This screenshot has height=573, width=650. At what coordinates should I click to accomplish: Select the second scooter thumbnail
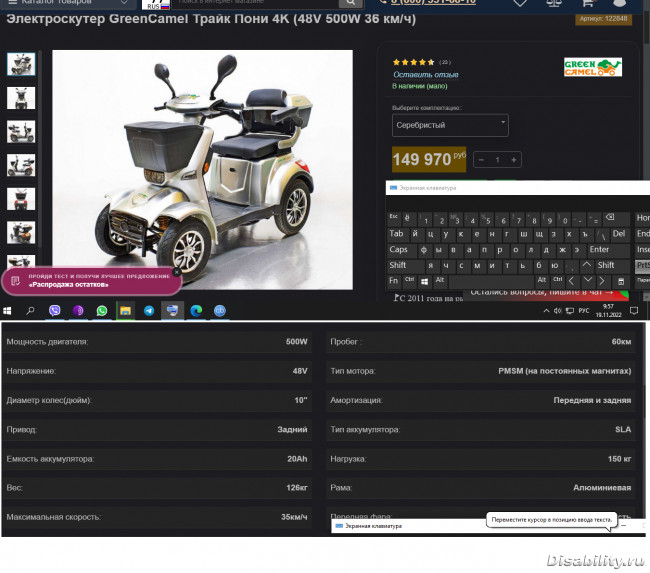pos(21,98)
